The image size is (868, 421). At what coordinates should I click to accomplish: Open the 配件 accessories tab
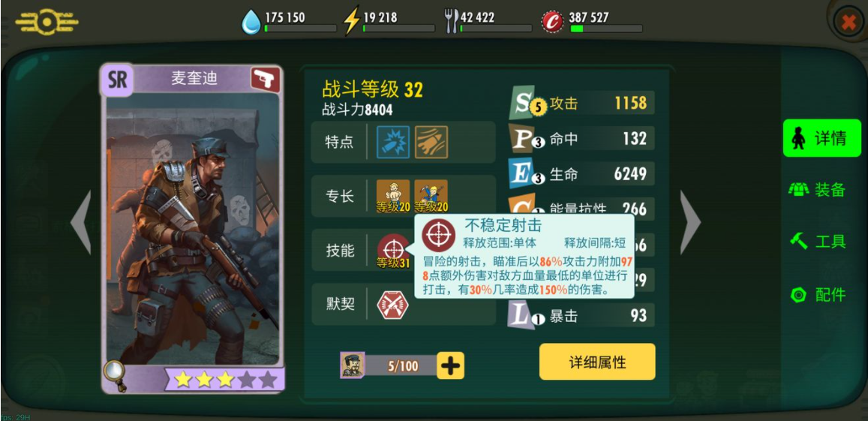pyautogui.click(x=818, y=295)
